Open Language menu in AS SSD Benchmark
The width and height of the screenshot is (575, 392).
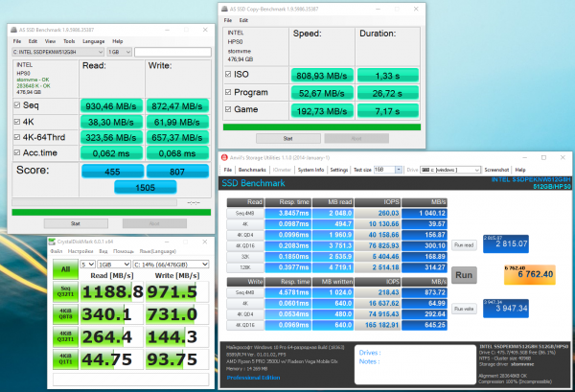[94, 41]
